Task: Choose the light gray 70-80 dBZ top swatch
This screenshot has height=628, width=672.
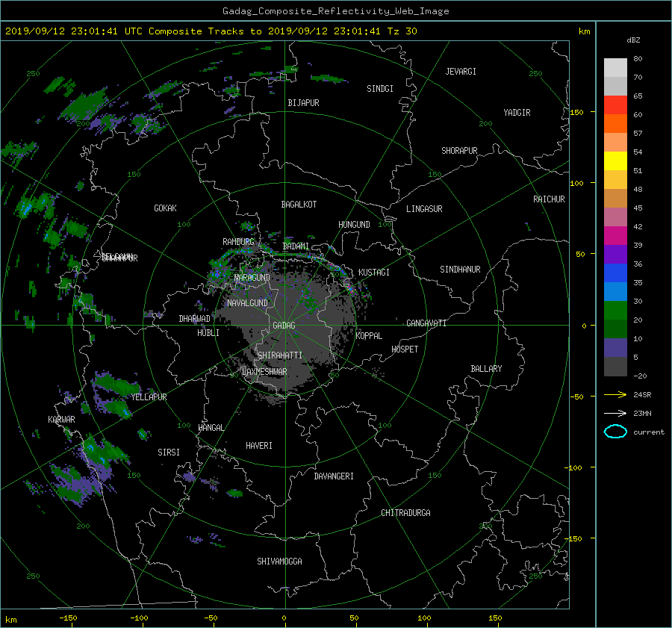Action: [615, 67]
